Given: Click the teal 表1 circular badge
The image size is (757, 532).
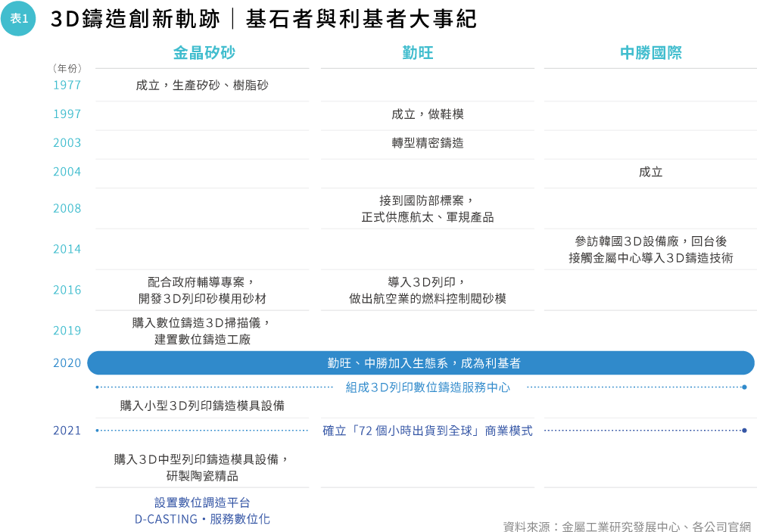Looking at the screenshot, I should coord(19,19).
